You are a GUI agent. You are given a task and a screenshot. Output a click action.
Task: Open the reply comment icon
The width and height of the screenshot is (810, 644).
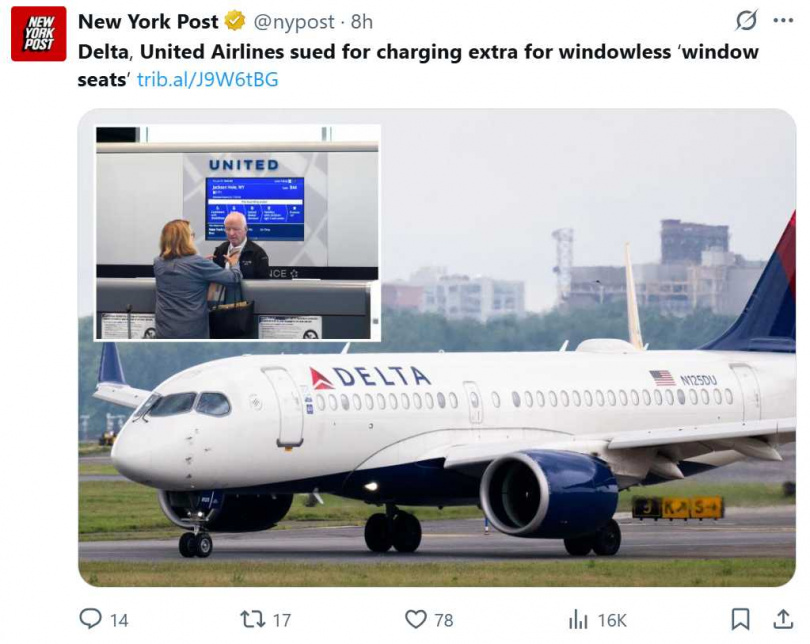[90, 618]
